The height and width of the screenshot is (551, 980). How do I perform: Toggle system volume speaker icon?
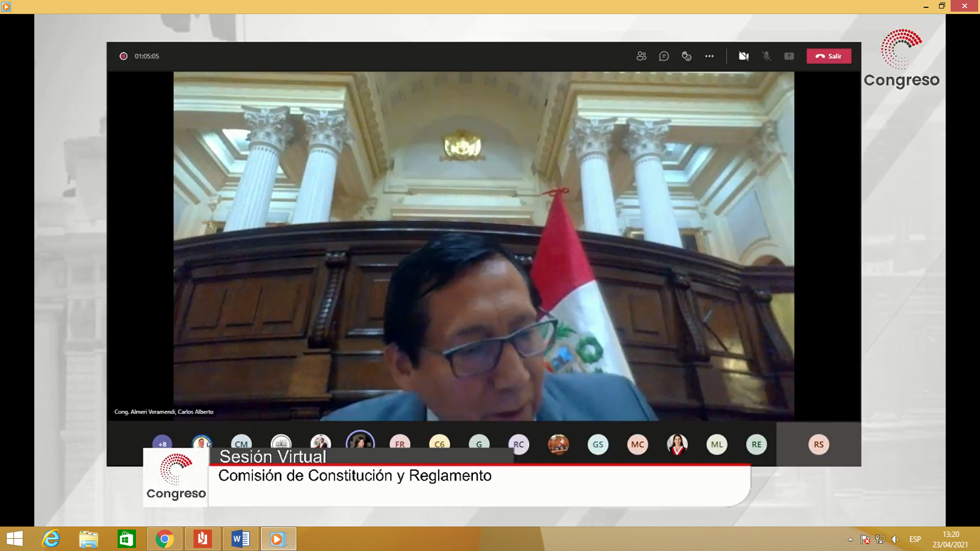tap(895, 539)
